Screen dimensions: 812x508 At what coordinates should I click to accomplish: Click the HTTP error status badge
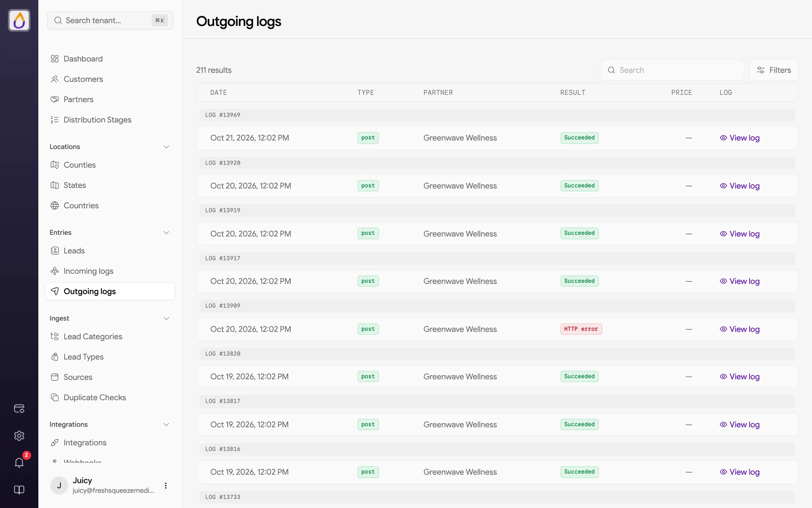tap(581, 329)
